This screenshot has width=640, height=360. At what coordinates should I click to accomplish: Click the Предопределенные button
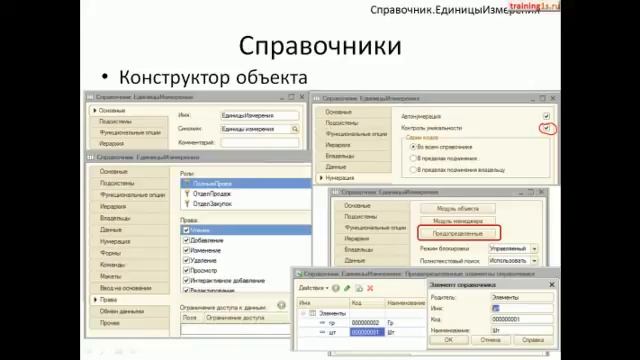coord(458,233)
